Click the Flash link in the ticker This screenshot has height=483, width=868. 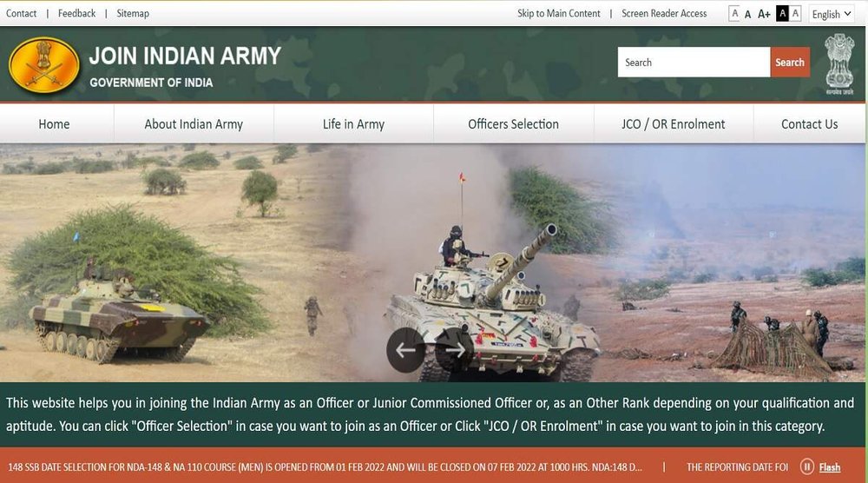[x=829, y=467]
